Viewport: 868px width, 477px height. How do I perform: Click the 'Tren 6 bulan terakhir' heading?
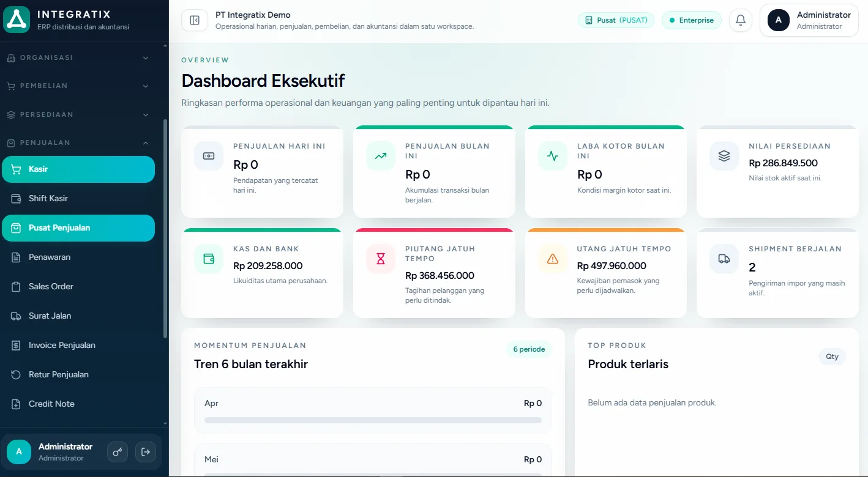point(251,364)
